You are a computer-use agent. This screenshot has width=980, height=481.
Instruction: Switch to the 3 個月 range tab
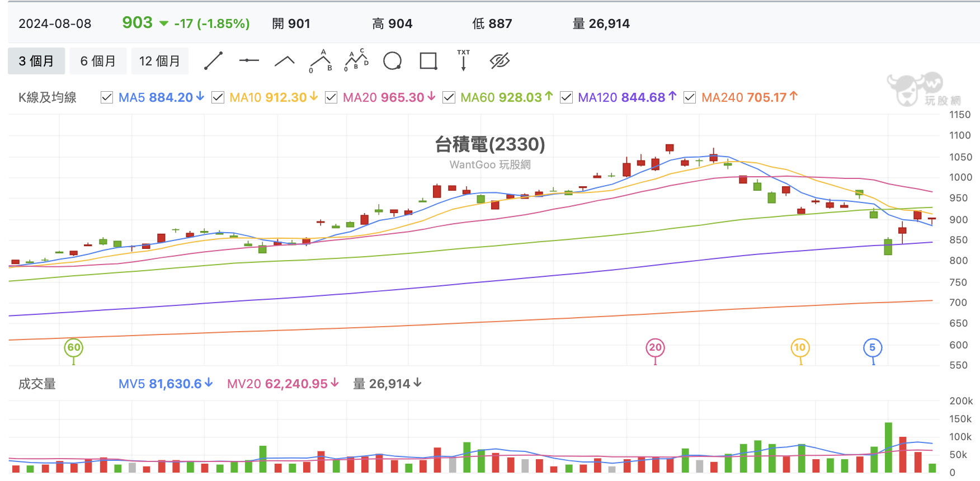point(36,61)
